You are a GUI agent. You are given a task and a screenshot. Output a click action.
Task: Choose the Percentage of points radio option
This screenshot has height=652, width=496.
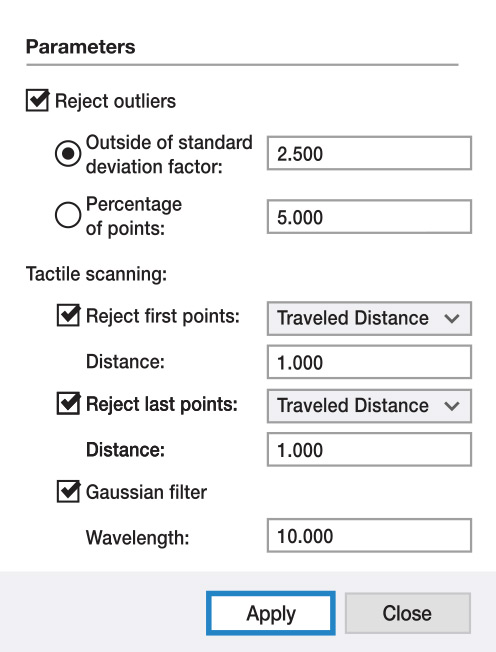pos(68,215)
